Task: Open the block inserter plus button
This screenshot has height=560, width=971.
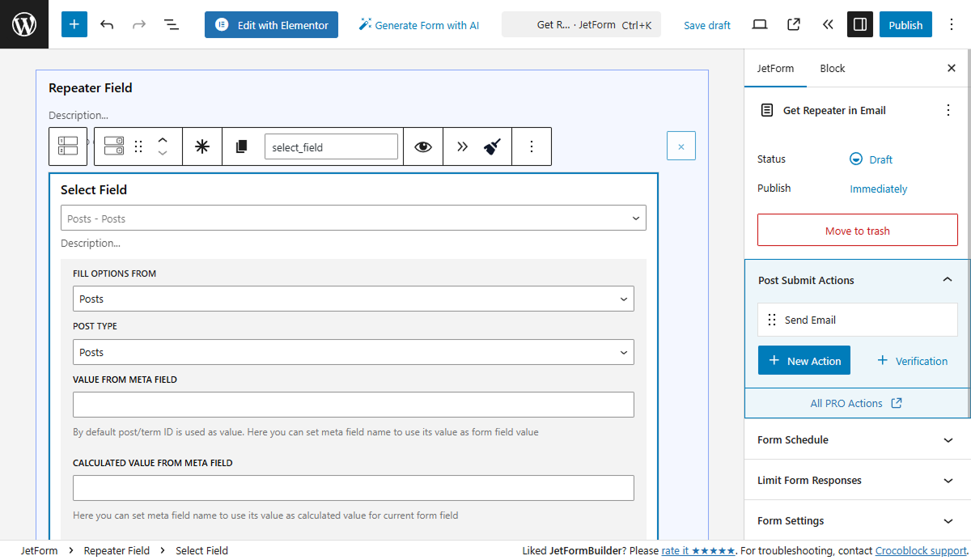Action: coord(74,24)
